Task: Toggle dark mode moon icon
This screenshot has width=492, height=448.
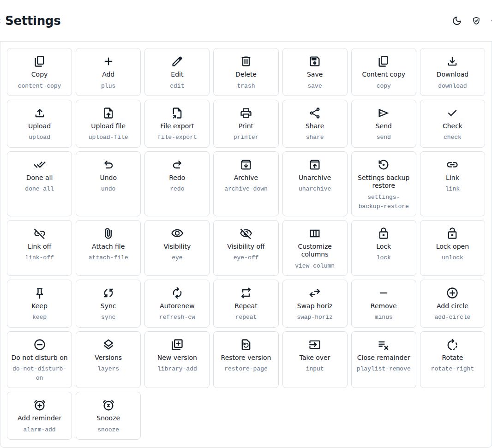Action: 457,21
